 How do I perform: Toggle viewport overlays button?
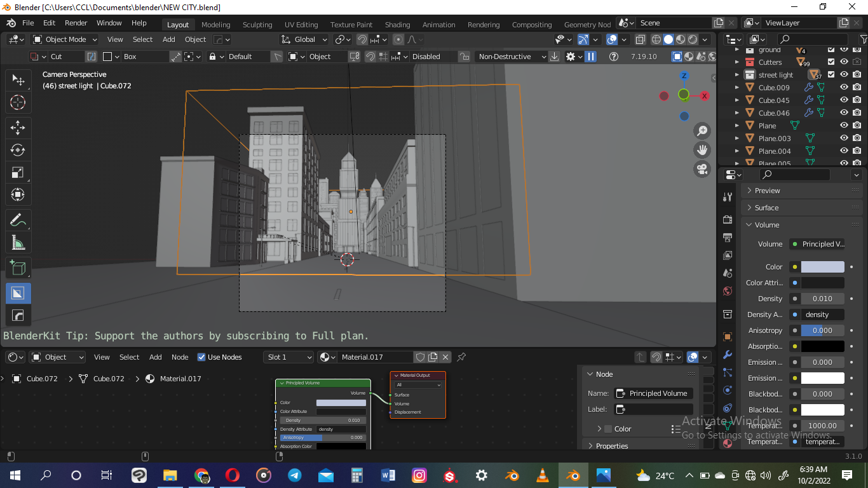click(612, 39)
